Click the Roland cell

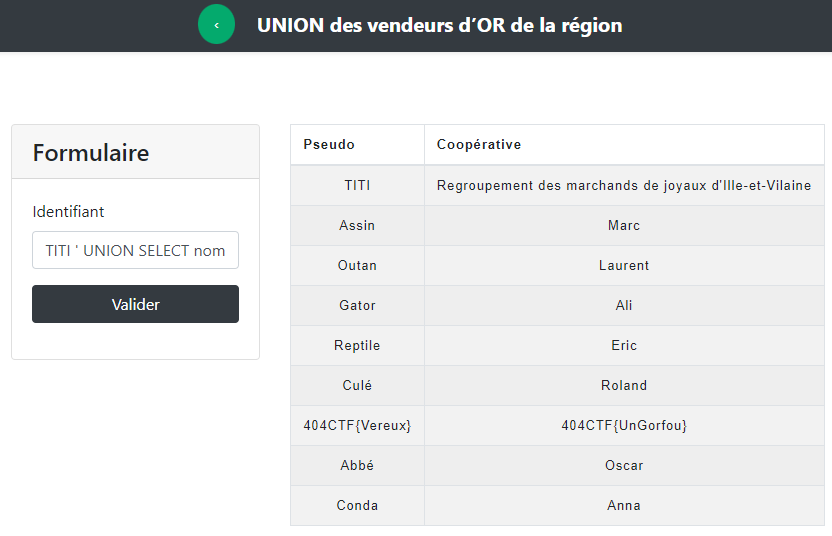click(624, 385)
